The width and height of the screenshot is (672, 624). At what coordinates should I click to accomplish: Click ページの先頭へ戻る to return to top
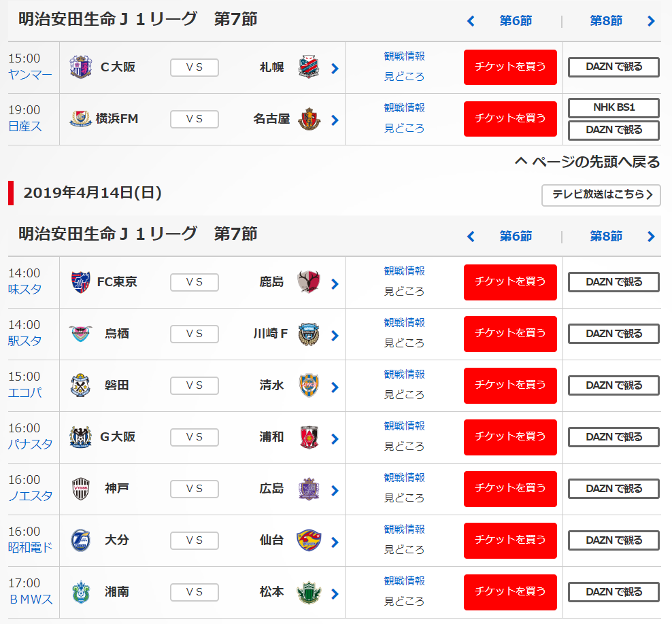click(587, 162)
